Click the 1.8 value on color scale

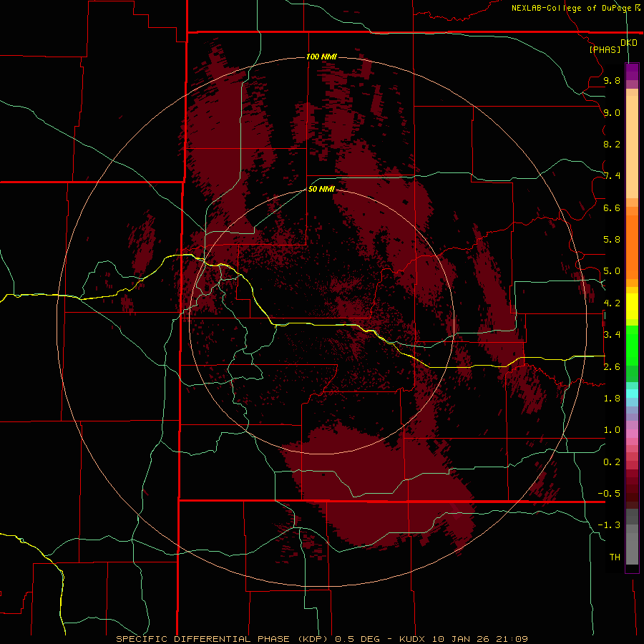click(x=612, y=399)
